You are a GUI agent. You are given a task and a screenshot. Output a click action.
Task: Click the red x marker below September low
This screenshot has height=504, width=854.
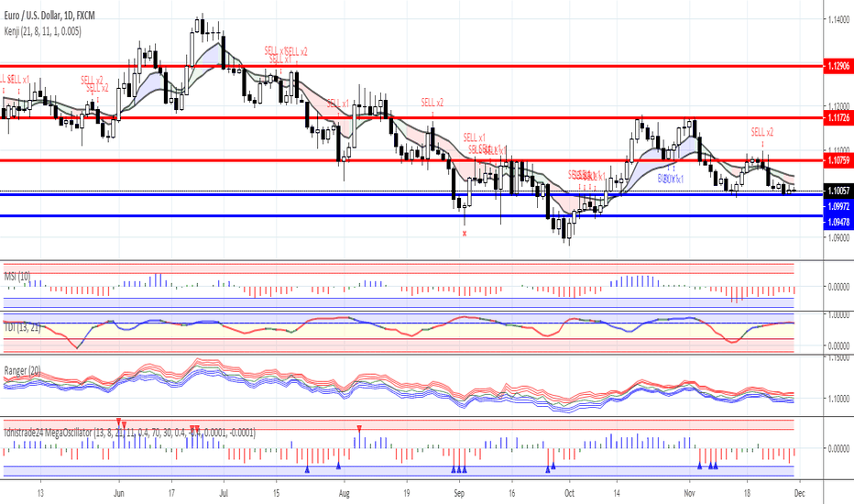[465, 234]
